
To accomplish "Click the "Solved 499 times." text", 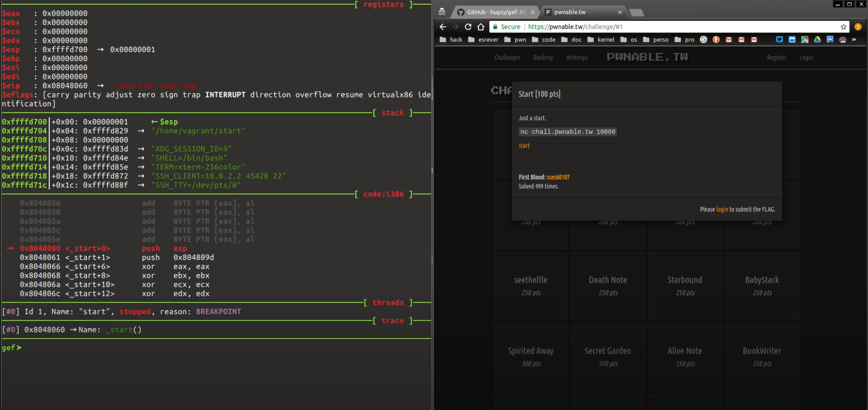I will click(538, 187).
